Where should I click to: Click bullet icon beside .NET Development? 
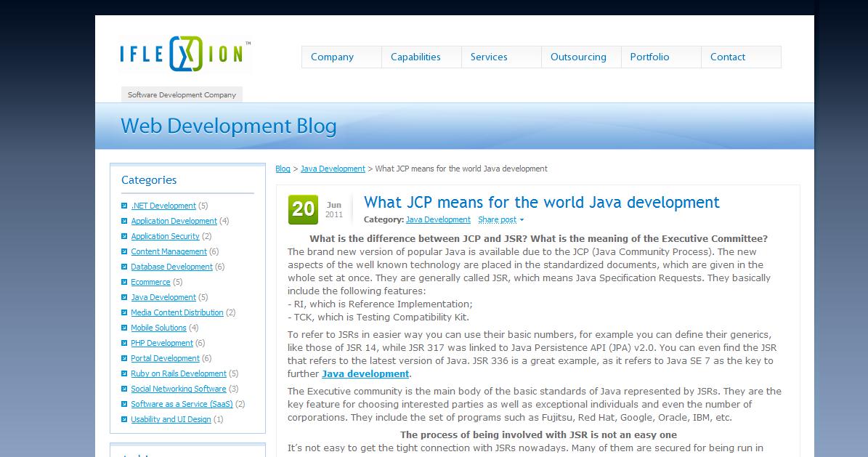(124, 206)
